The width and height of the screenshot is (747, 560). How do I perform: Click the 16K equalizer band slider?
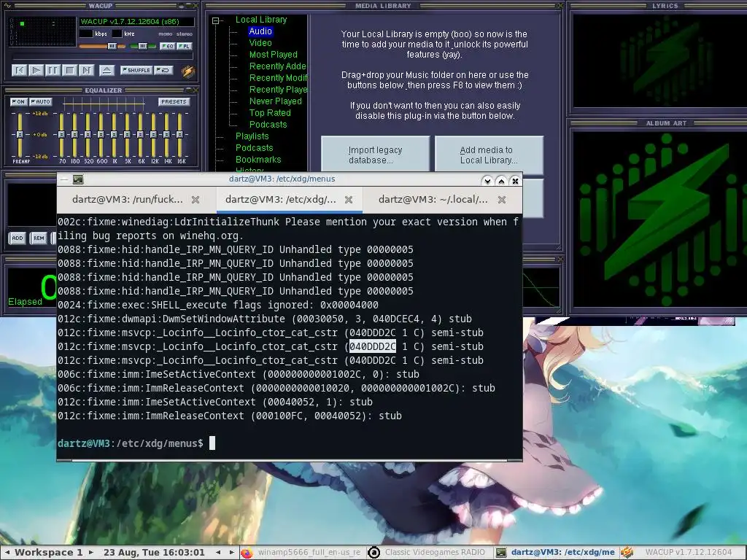coord(179,135)
